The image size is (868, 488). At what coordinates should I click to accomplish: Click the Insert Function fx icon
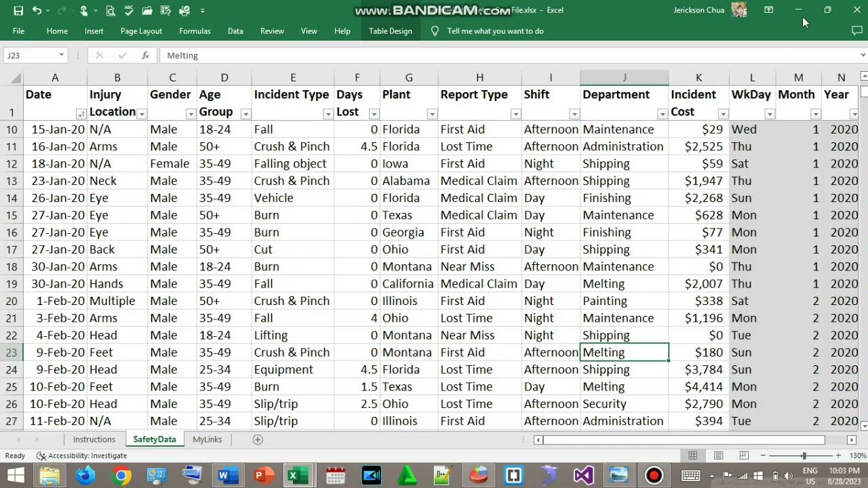(145, 56)
